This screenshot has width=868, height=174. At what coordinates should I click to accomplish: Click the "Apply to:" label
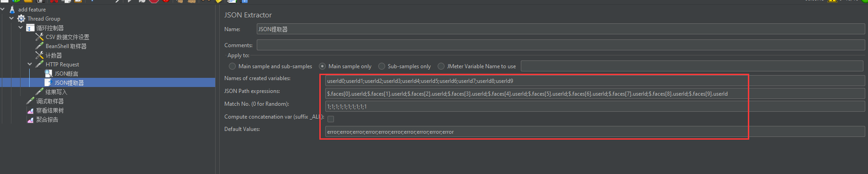click(238, 55)
